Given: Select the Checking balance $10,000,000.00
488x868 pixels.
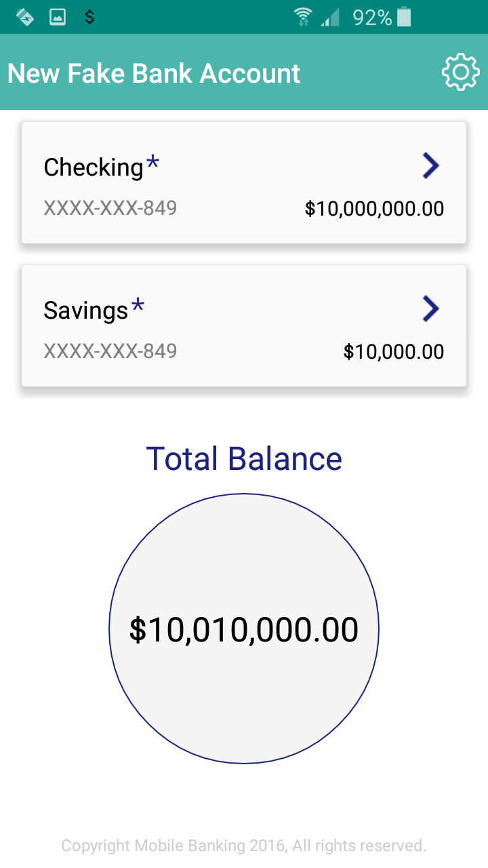Looking at the screenshot, I should tap(374, 208).
